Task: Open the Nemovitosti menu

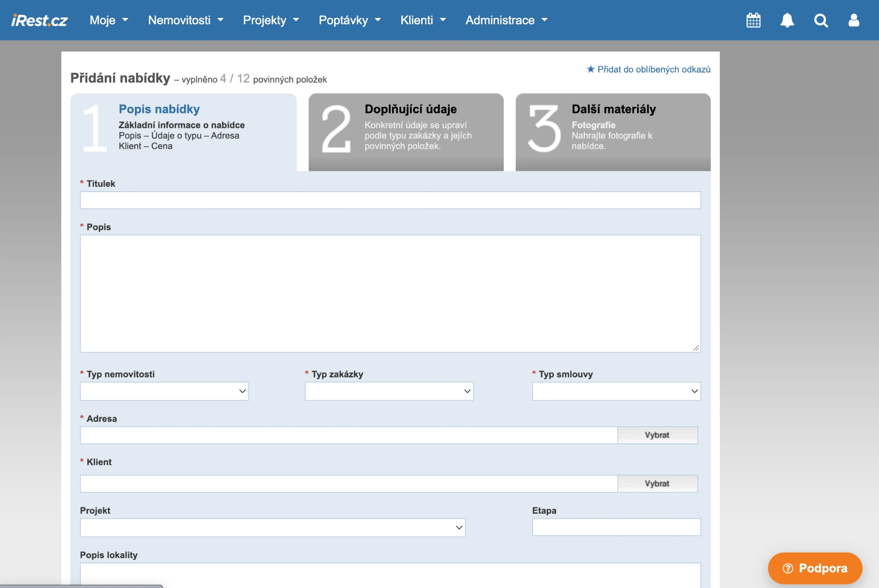Action: [186, 20]
